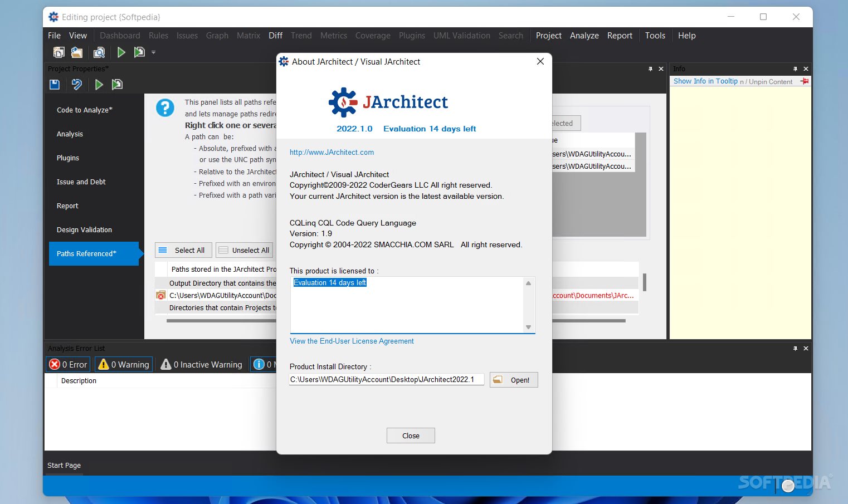Screen dimensions: 848x504
Task: Click the red-marked path row icon
Action: coord(161,296)
